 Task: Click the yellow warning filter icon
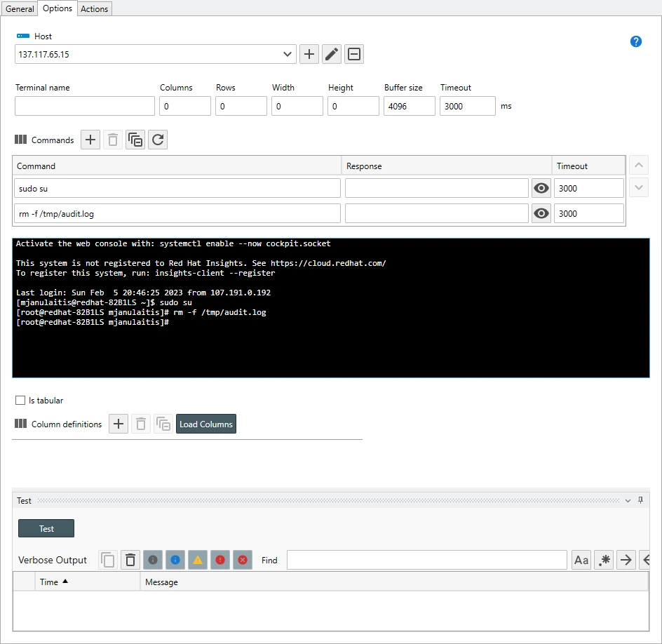[x=198, y=560]
